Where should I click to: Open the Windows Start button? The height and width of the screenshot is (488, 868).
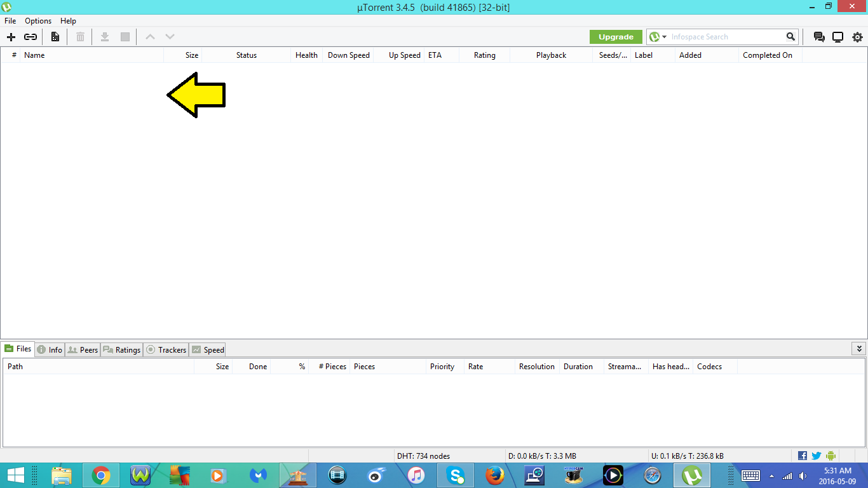15,475
